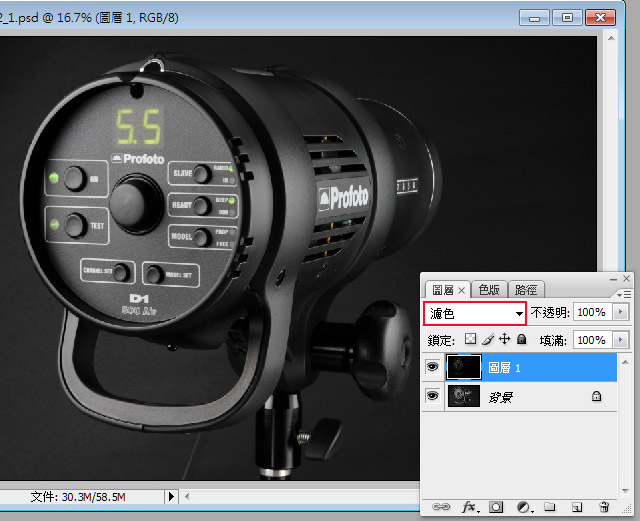Viewport: 640px width, 521px height.
Task: Open the 不透明 opacity slider arrow
Action: [x=620, y=312]
